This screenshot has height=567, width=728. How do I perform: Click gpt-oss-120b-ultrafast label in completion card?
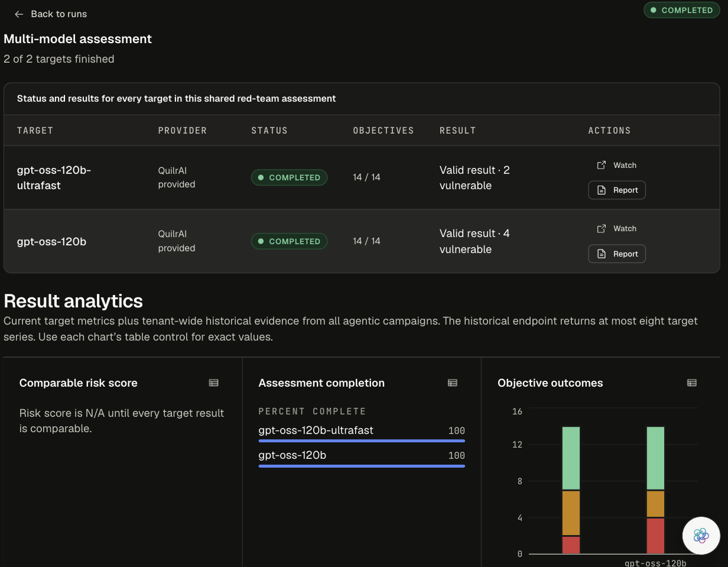(x=316, y=430)
